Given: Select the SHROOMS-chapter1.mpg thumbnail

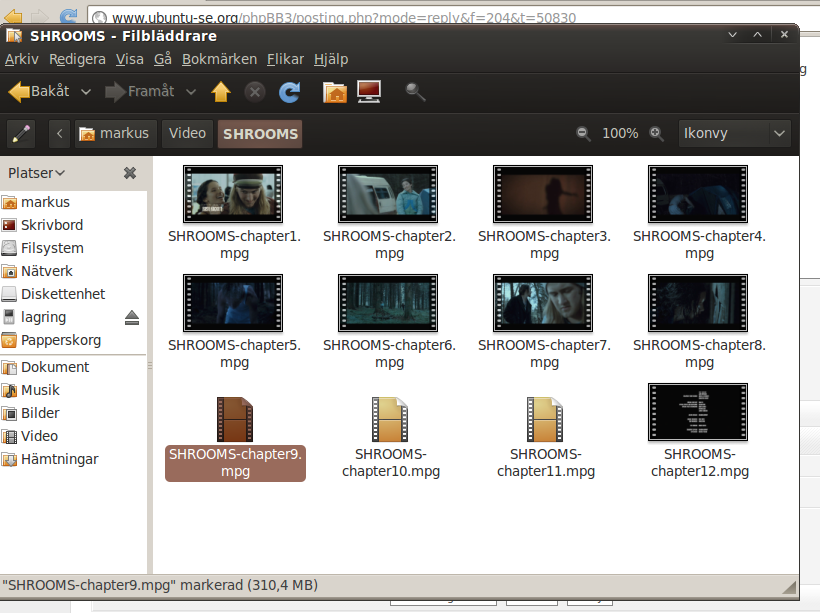Looking at the screenshot, I should click(x=233, y=194).
